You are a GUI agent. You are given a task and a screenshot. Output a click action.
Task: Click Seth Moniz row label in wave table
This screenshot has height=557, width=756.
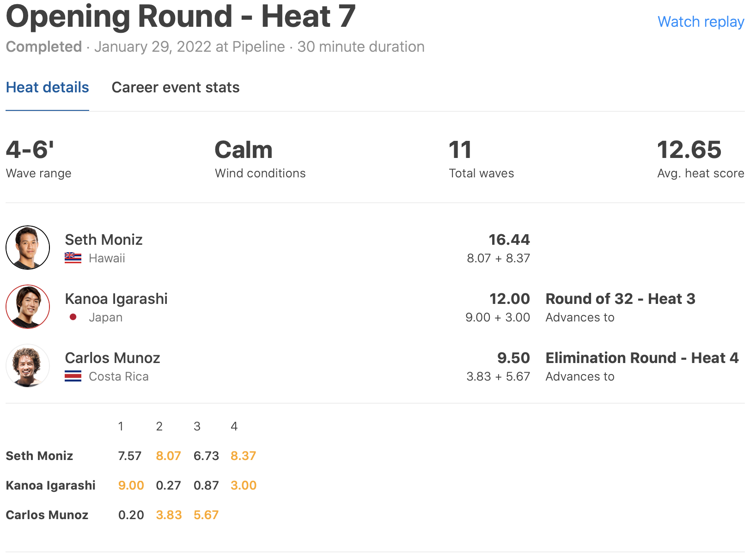coord(39,456)
